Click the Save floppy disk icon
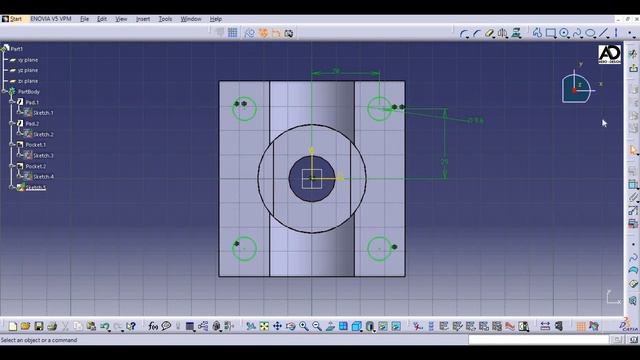Screen dimensions: 640x360 coord(39,326)
